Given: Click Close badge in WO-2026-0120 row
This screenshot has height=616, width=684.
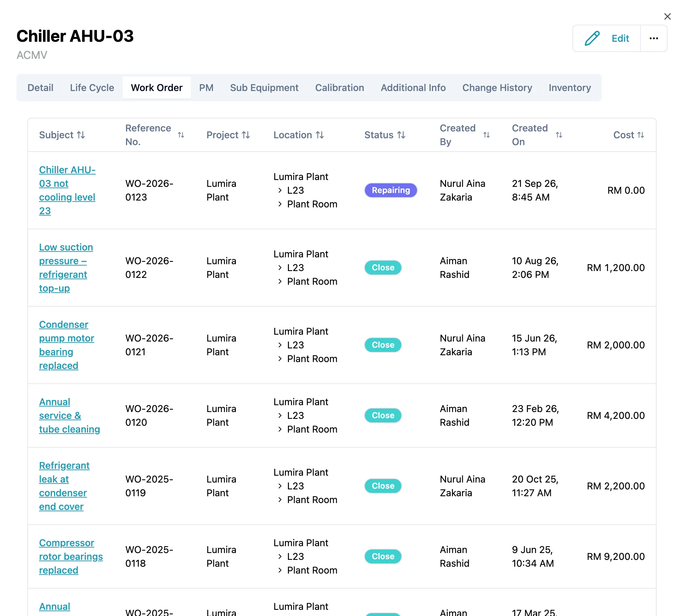Looking at the screenshot, I should 383,415.
